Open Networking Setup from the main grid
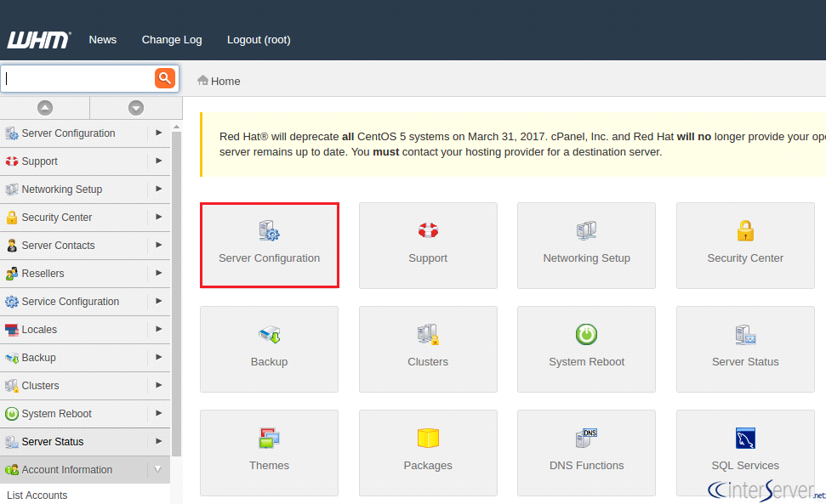 click(x=586, y=245)
